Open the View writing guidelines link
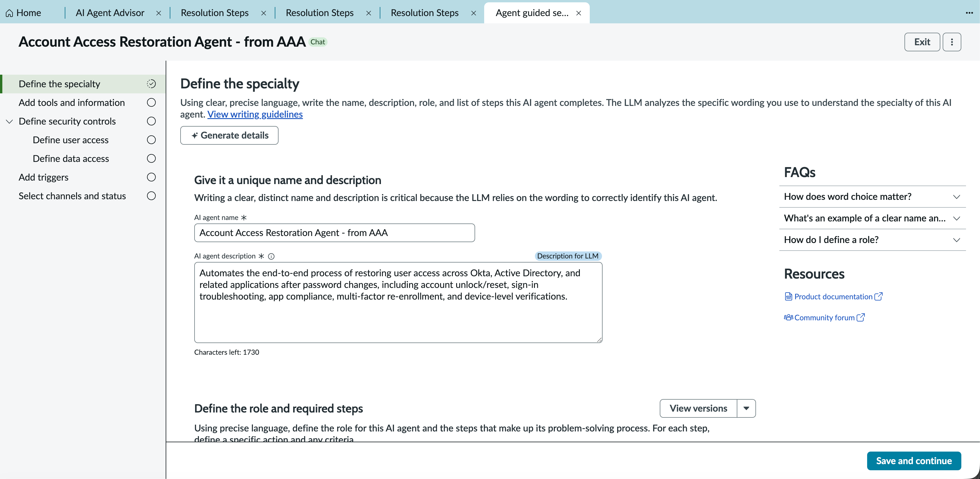Image resolution: width=980 pixels, height=479 pixels. pos(255,114)
